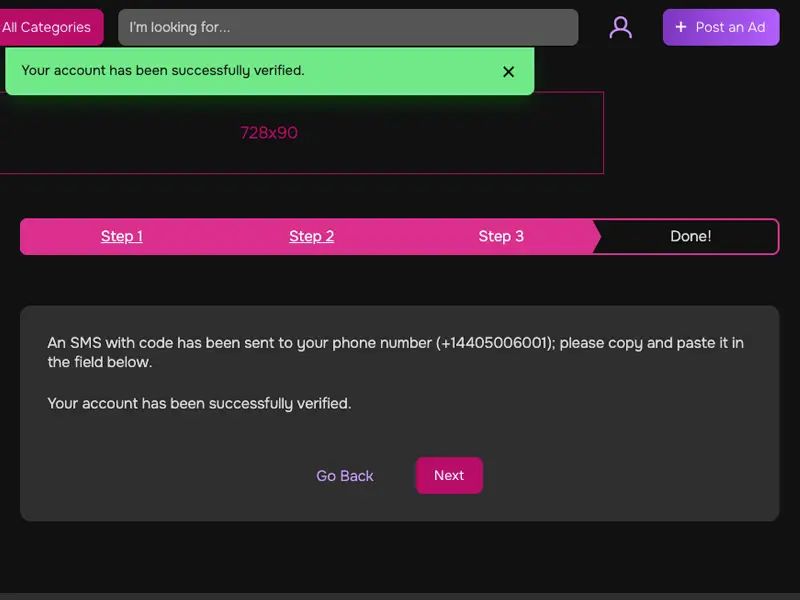Click the Go Back link

(345, 476)
